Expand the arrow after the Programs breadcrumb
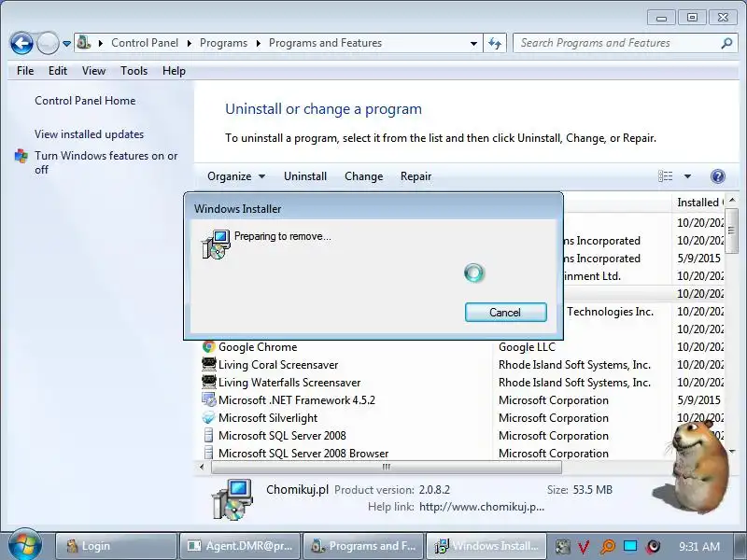 click(x=259, y=43)
